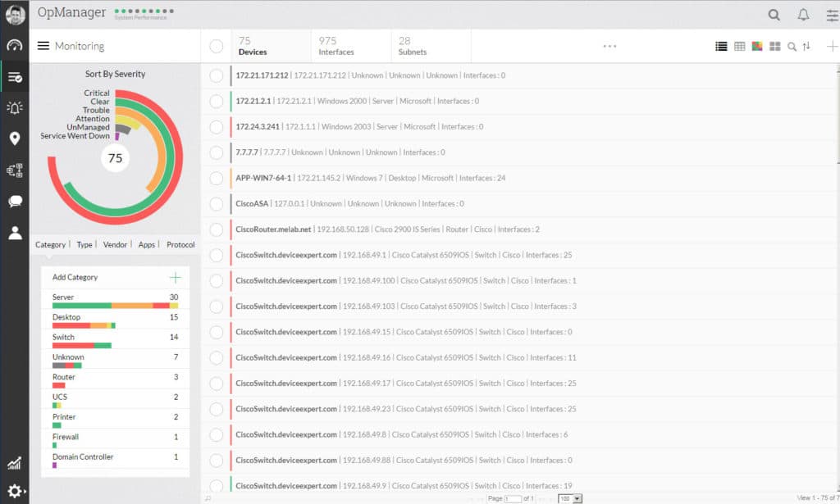This screenshot has width=840, height=504.
Task: Toggle the Monitoring hamburger menu
Action: 43,46
